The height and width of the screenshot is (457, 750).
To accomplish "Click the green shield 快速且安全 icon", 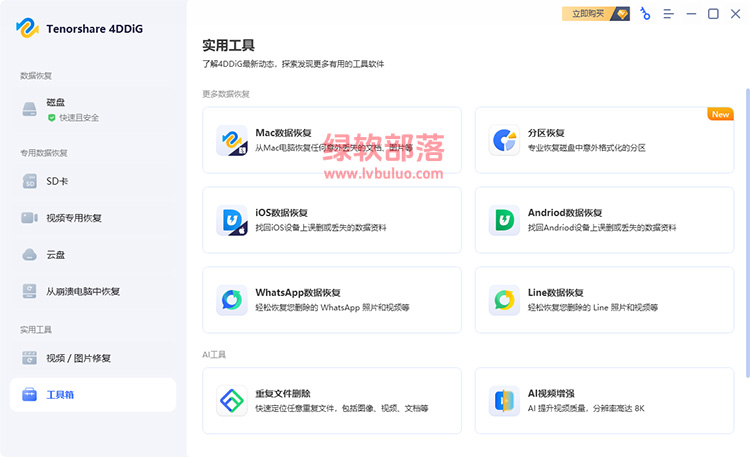I will [x=52, y=118].
